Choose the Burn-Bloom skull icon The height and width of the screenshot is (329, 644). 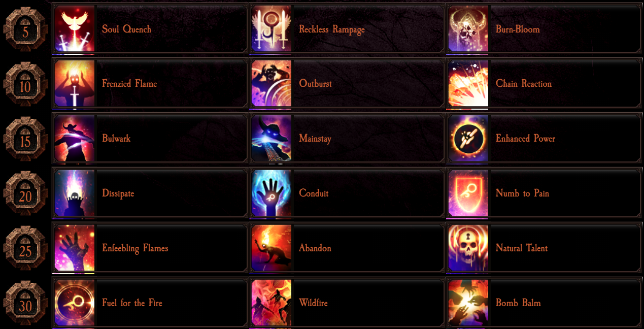coord(468,29)
